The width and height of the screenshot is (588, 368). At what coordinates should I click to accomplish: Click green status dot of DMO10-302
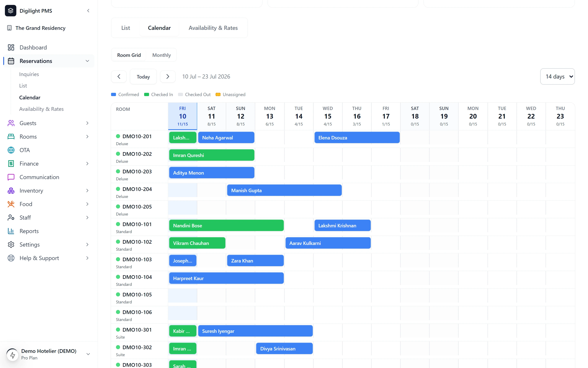pos(118,347)
